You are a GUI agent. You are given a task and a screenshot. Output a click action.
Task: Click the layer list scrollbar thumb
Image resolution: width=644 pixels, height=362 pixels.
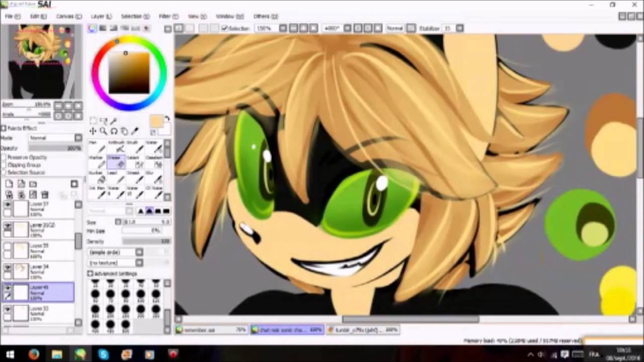[x=78, y=241]
